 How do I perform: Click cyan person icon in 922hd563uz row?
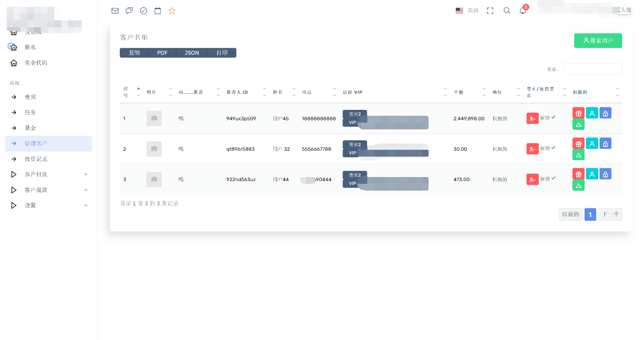click(x=592, y=174)
